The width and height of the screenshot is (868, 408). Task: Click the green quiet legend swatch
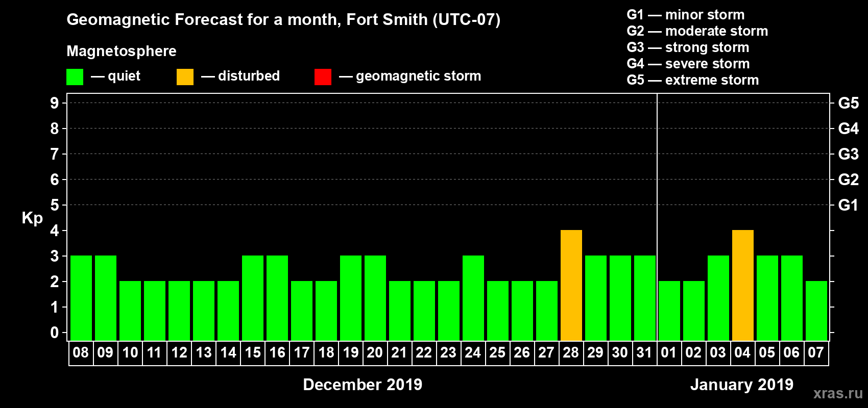75,77
